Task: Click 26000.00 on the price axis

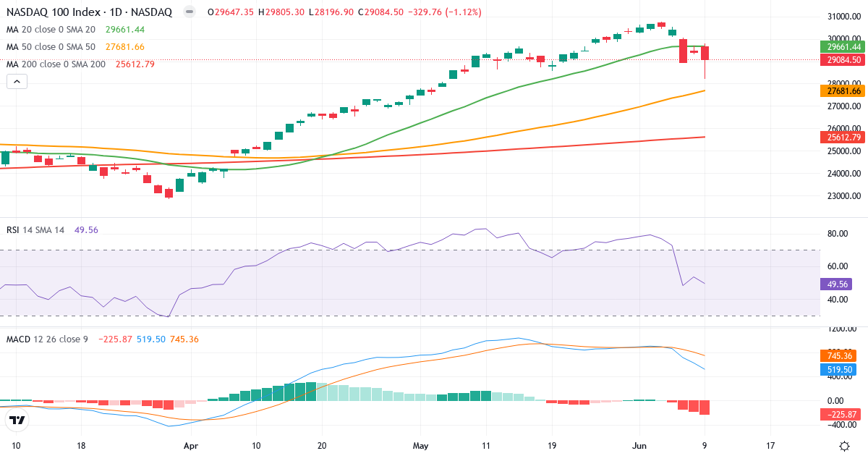Action: [x=843, y=129]
